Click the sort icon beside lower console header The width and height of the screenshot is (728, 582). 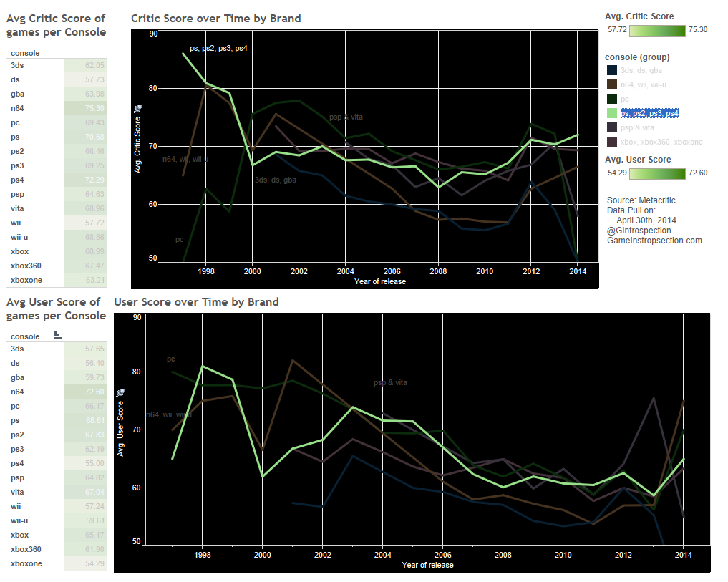pos(58,336)
